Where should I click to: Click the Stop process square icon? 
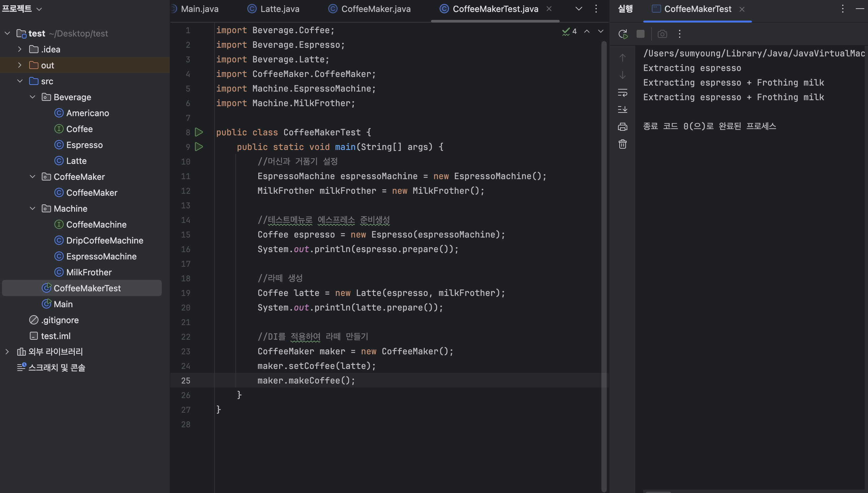pos(640,34)
